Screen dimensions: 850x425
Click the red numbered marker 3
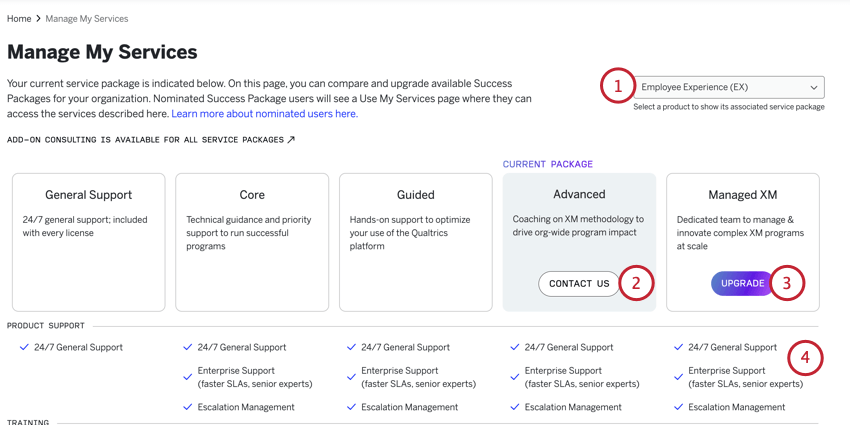pyautogui.click(x=787, y=284)
